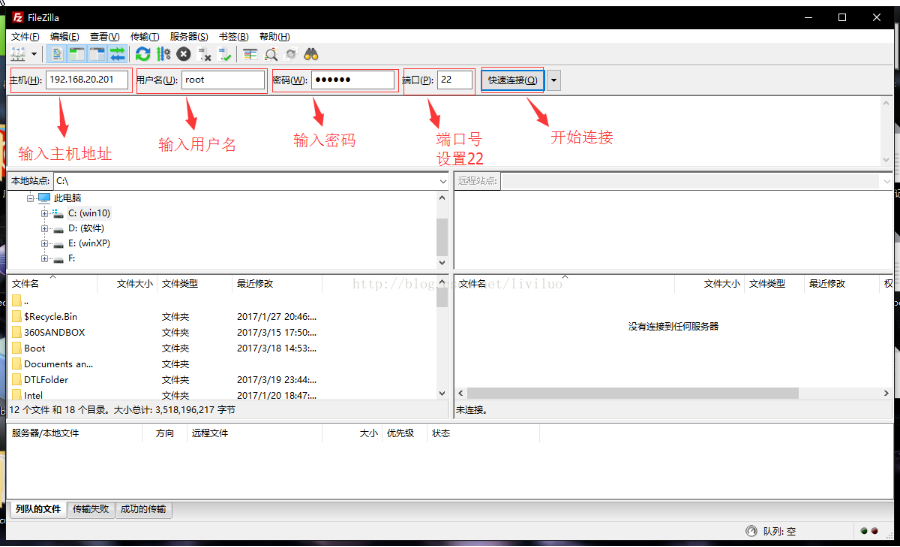Switch to the 列队的文件 tab
Image resolution: width=900 pixels, height=547 pixels.
[x=38, y=509]
